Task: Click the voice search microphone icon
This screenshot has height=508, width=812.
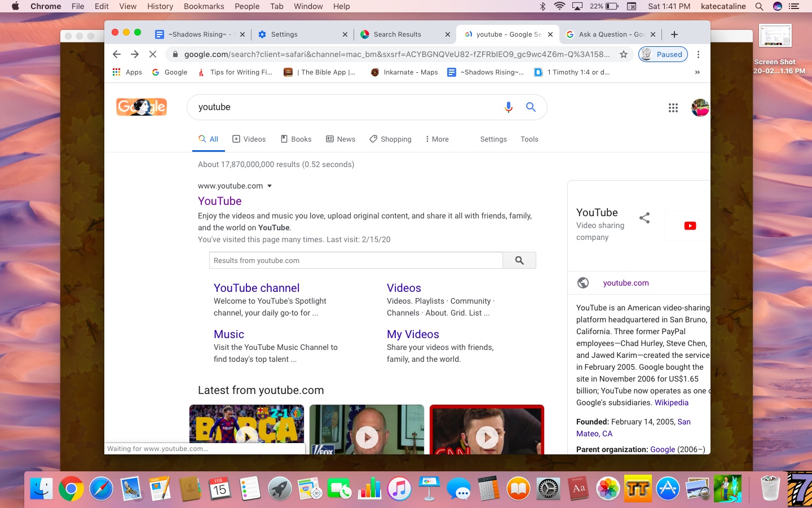Action: tap(508, 107)
